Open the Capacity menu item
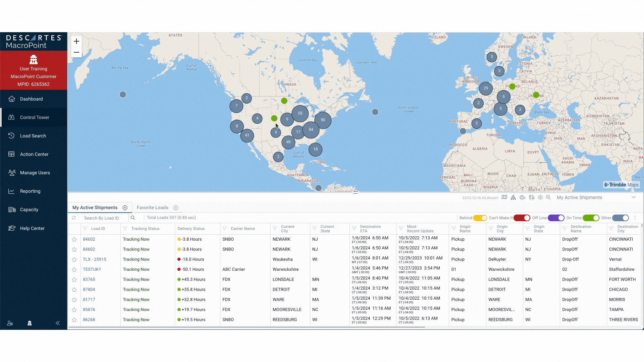The width and height of the screenshot is (644, 362). point(34,209)
